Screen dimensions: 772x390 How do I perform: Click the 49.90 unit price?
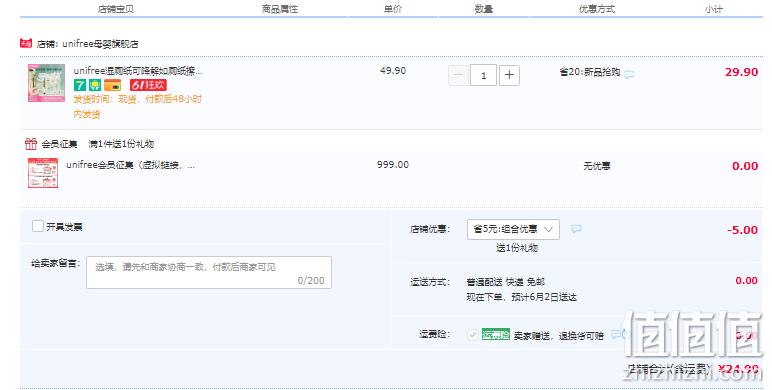click(x=393, y=70)
